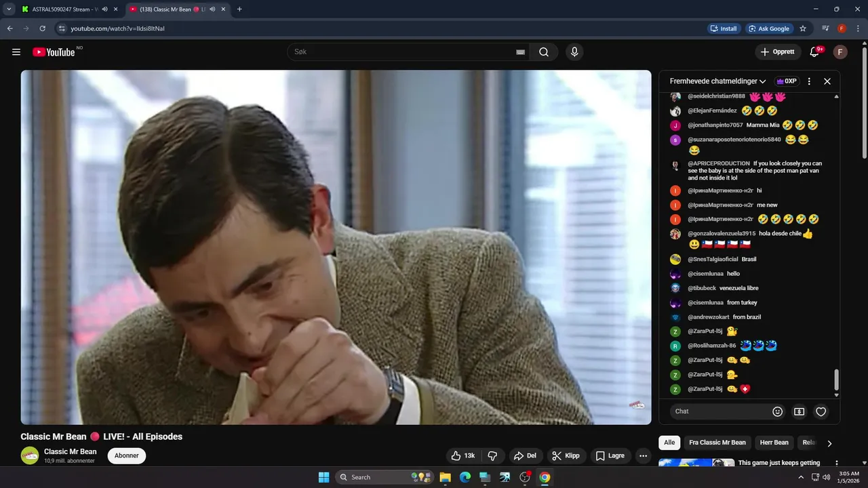
Task: Send a heart reaction in chat
Action: pyautogui.click(x=821, y=411)
